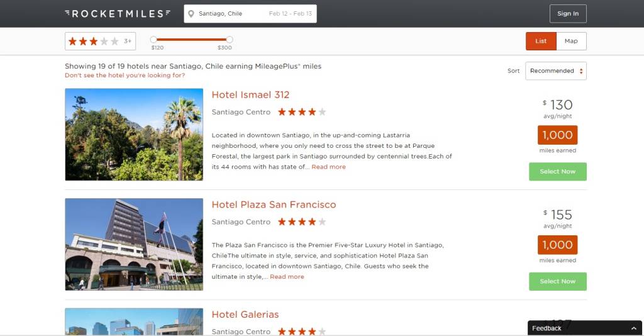Open the Feb 12 - Feb 13 date picker
This screenshot has width=644, height=336.
coord(290,14)
